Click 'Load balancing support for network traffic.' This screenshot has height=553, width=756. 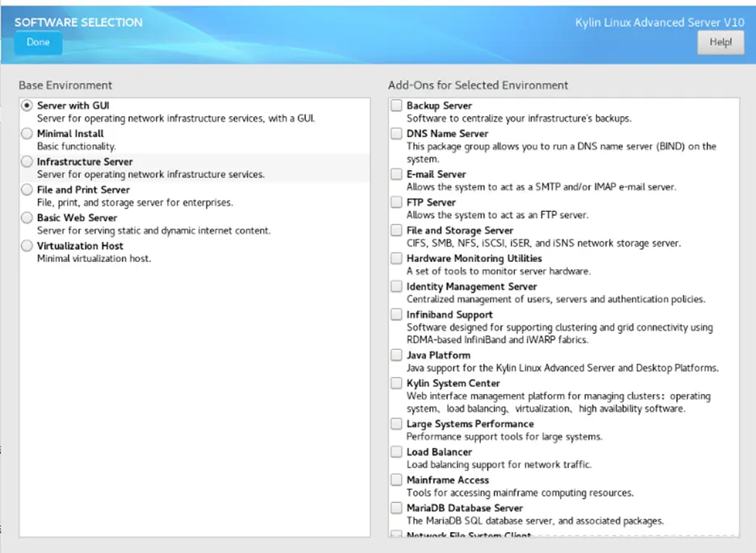tap(499, 465)
